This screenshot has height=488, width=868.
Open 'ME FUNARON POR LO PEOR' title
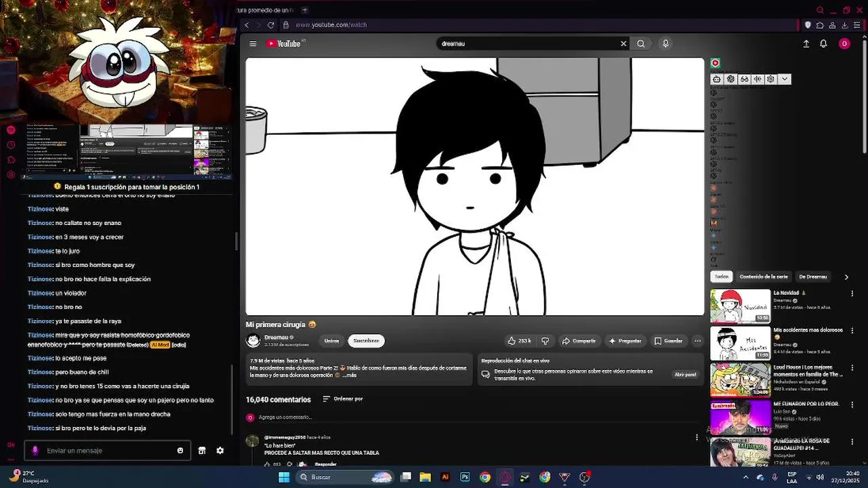coord(806,404)
